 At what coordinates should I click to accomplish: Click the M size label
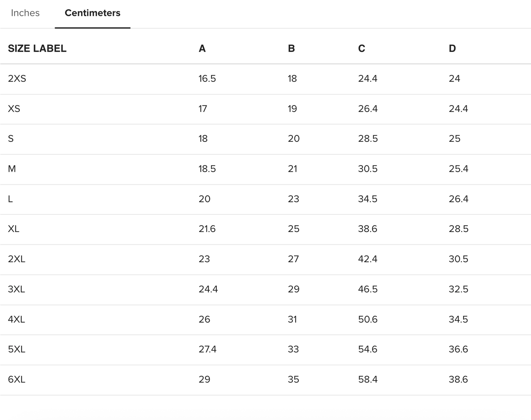pos(12,169)
